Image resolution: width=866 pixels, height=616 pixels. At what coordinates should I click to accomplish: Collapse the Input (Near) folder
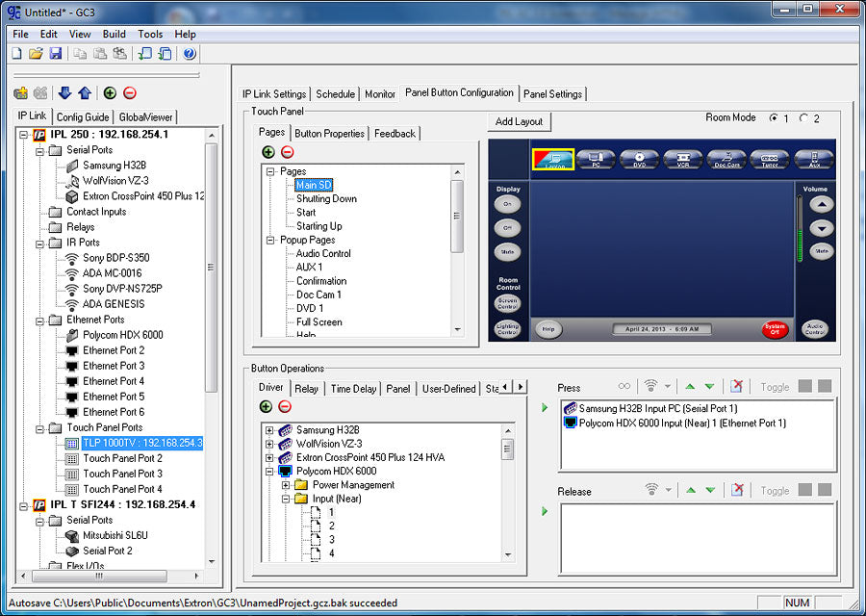click(x=286, y=499)
